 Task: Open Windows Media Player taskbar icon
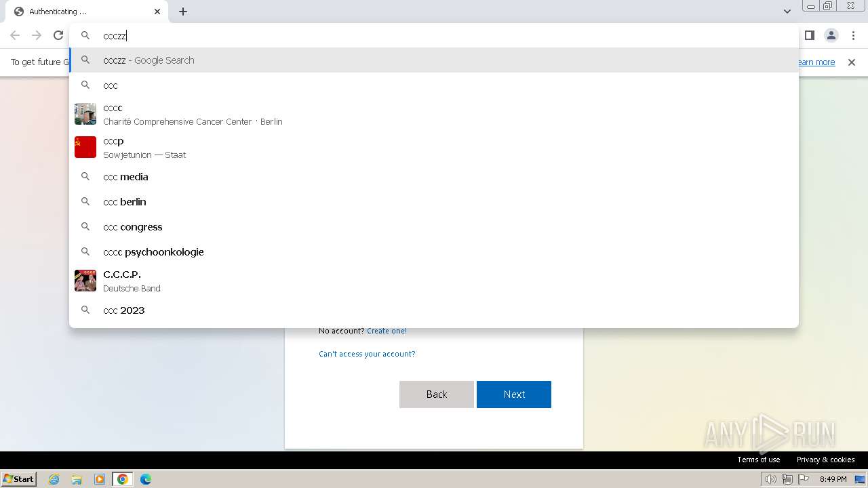pyautogui.click(x=100, y=479)
